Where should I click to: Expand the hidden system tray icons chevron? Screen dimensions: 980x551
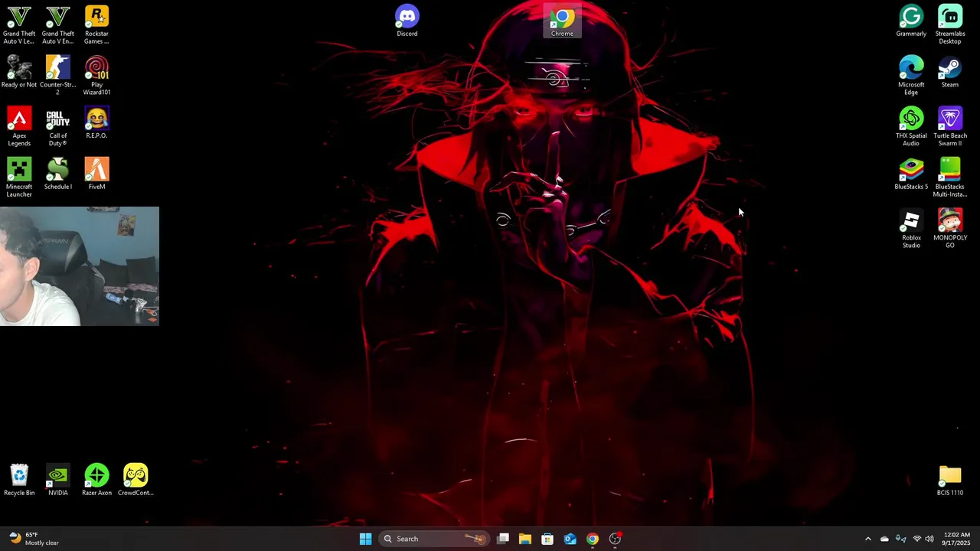pyautogui.click(x=867, y=539)
